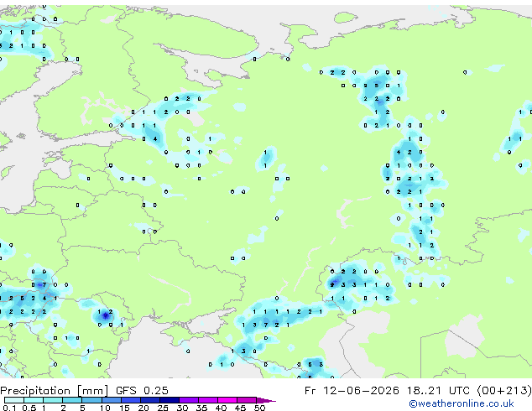This screenshot has height=411, width=532.
Task: Select the 15–20 mm legend swatch
Action: (x=131, y=400)
